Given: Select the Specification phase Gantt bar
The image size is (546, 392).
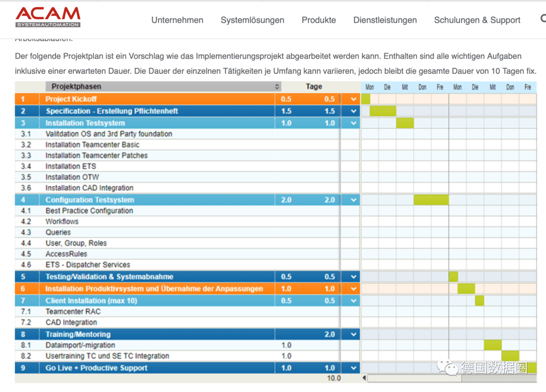Looking at the screenshot, I should point(383,111).
